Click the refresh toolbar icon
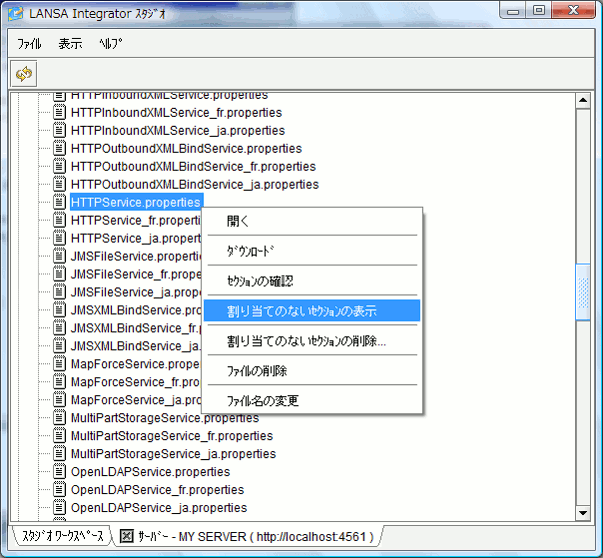Viewport: 603px width, 558px height. pos(23,73)
